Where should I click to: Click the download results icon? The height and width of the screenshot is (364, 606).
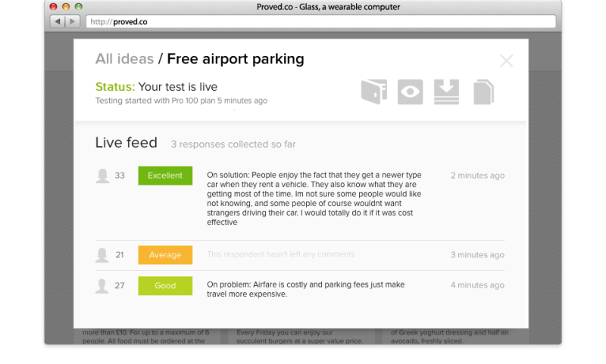click(446, 92)
